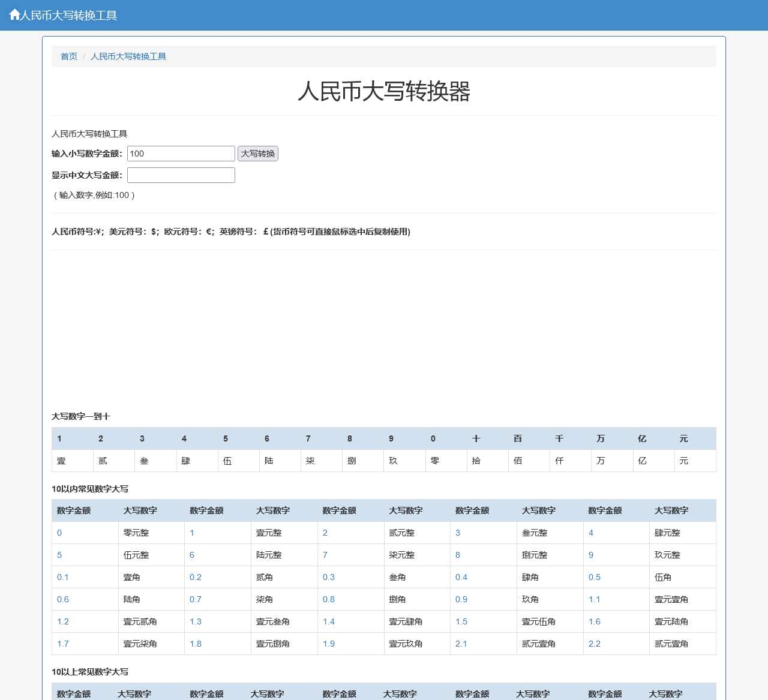Click the 人民币符号 currency symbols line
The height and width of the screenshot is (700, 768).
click(231, 232)
